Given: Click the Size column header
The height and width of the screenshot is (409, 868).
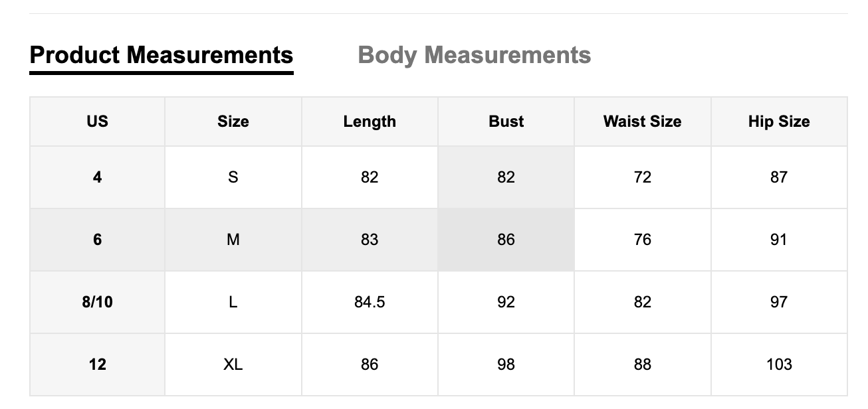Looking at the screenshot, I should click(x=233, y=122).
